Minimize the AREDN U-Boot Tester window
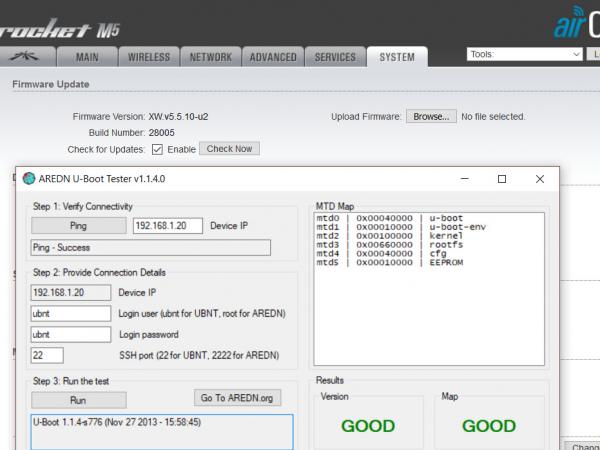600x450 pixels. coord(465,179)
